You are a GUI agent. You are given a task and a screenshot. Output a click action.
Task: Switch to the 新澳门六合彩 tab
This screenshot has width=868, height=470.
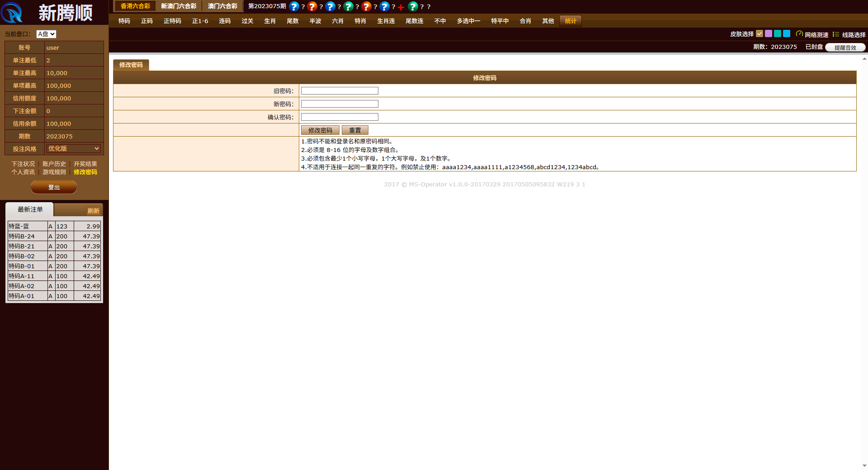pyautogui.click(x=179, y=6)
